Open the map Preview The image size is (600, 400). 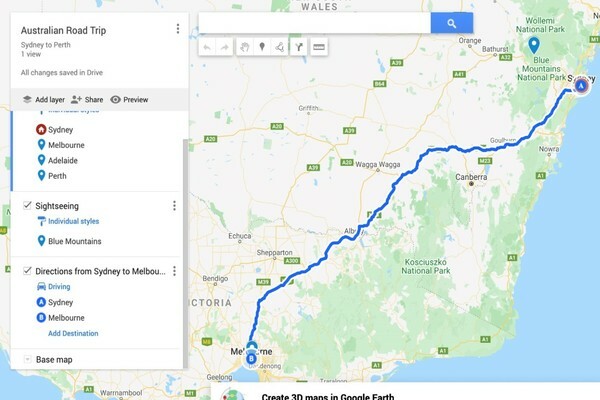(x=129, y=100)
